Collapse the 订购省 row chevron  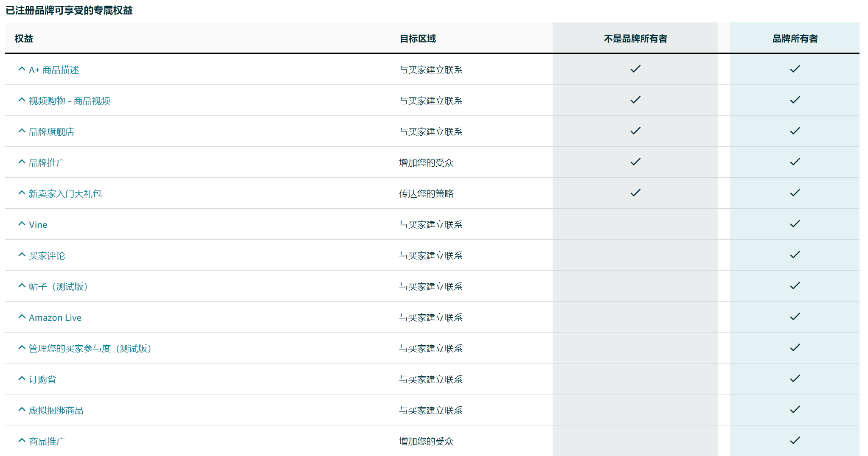22,378
